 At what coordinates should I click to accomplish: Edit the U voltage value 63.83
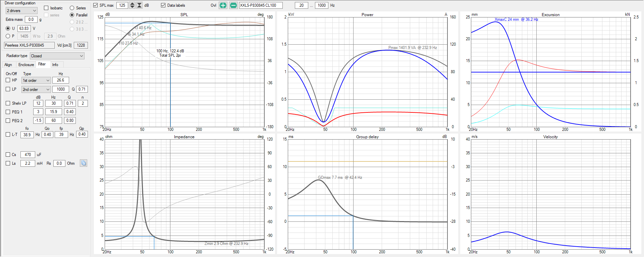pyautogui.click(x=24, y=29)
